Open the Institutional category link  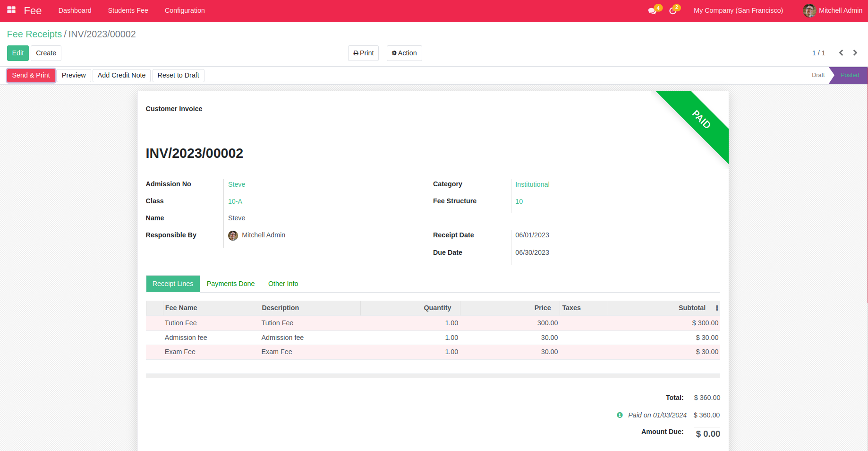[532, 184]
